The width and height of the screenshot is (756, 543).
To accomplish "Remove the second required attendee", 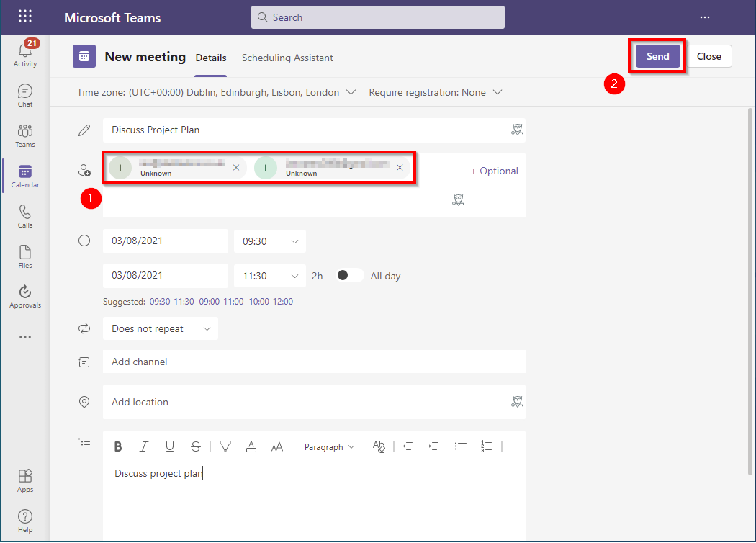I will tap(400, 168).
